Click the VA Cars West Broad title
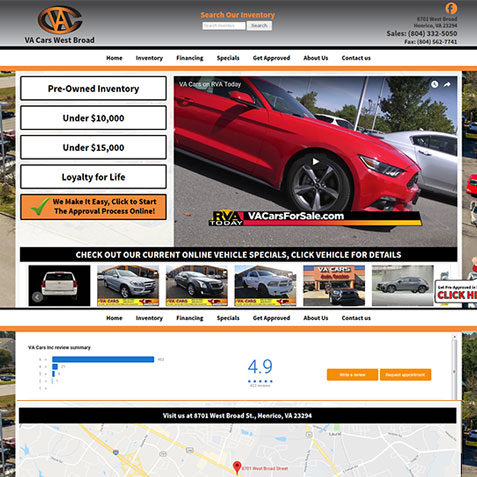The image size is (477, 477). click(59, 40)
